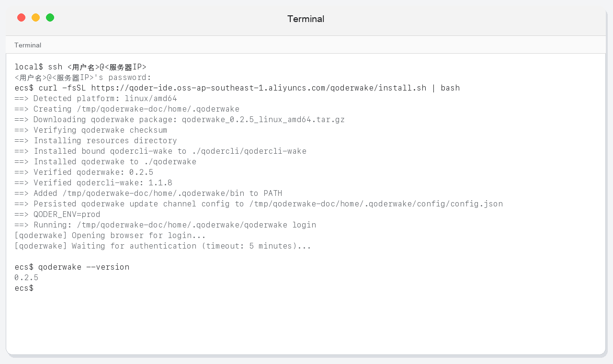Click the final empty 'ecs$' prompt
This screenshot has height=364, width=613.
[x=24, y=288]
